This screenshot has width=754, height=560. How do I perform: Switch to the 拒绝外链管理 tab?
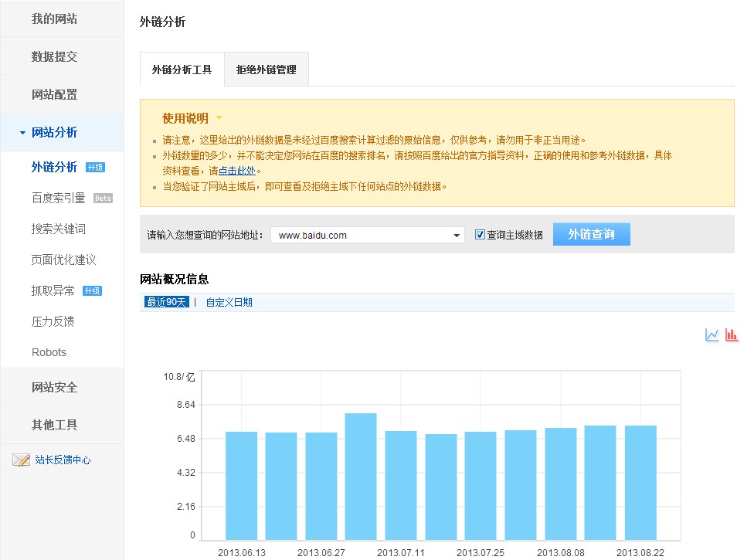(267, 70)
